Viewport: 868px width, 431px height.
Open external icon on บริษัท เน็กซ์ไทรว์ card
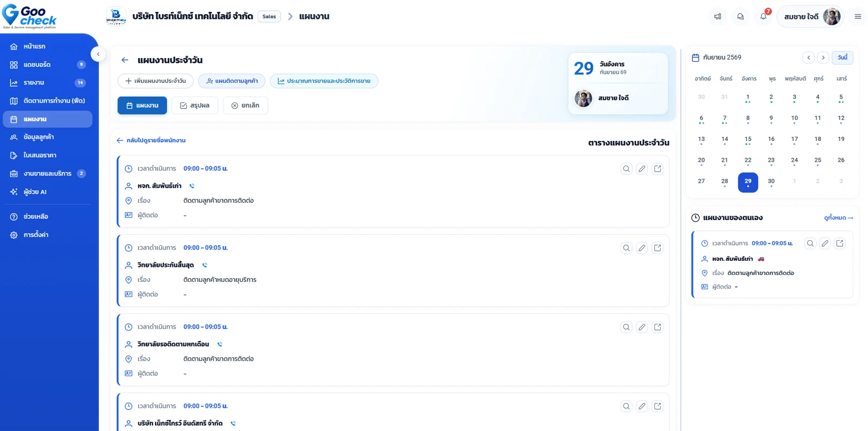pyautogui.click(x=658, y=406)
